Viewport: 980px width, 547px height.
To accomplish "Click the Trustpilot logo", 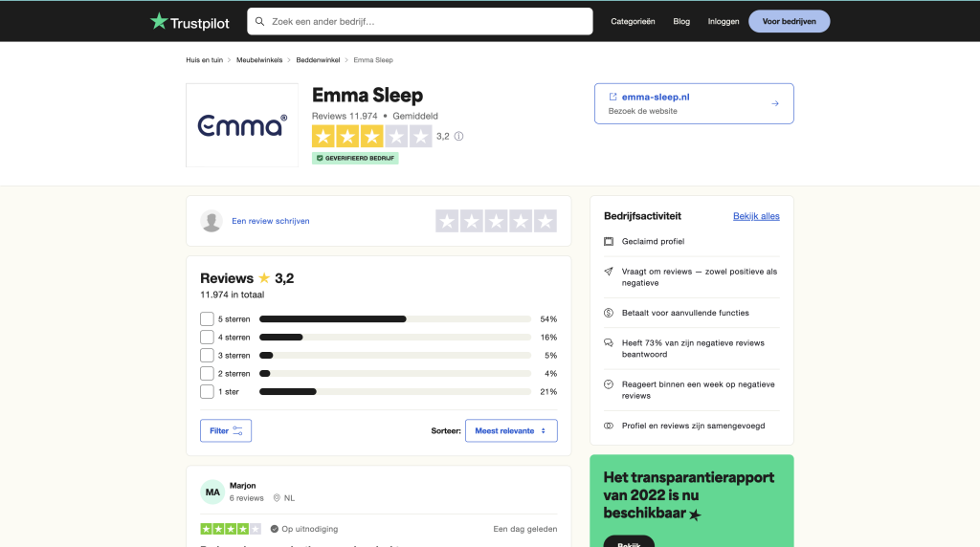I will 189,22.
